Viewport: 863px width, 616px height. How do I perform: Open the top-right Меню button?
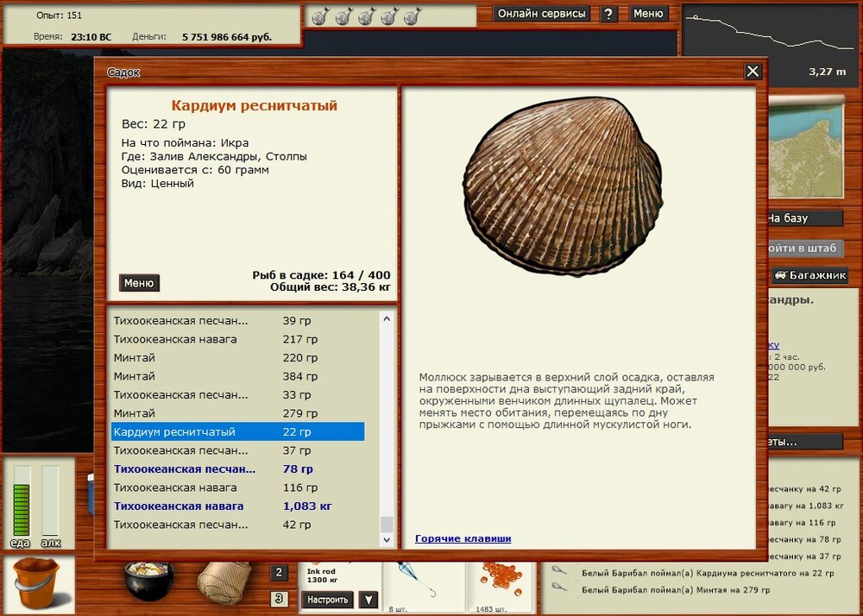648,14
